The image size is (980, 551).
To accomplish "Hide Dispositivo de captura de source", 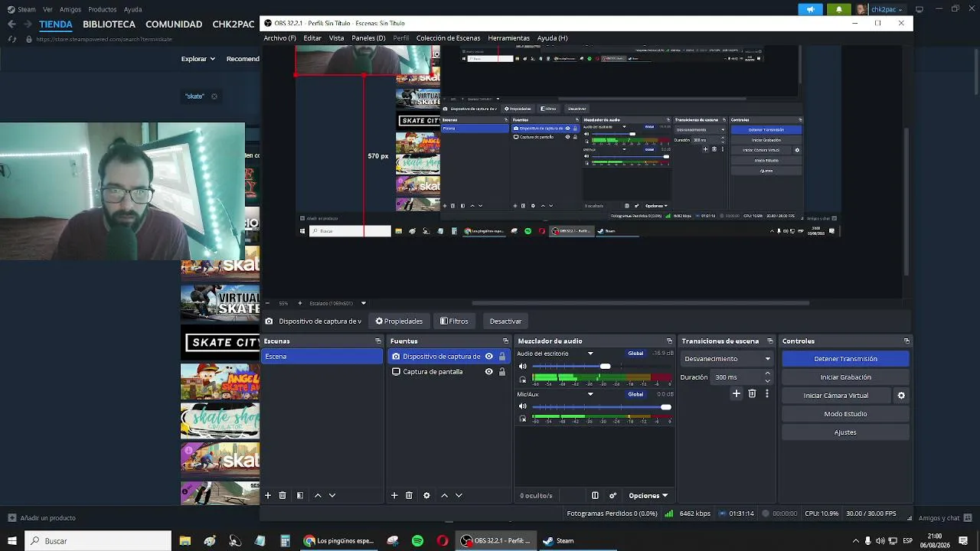I will pyautogui.click(x=488, y=357).
